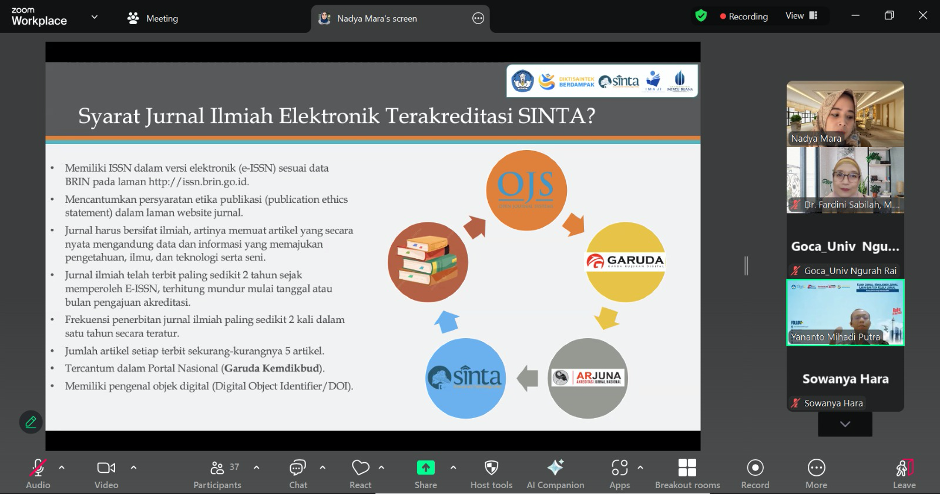Click the books icon circle on slide
The image size is (941, 495).
[428, 262]
